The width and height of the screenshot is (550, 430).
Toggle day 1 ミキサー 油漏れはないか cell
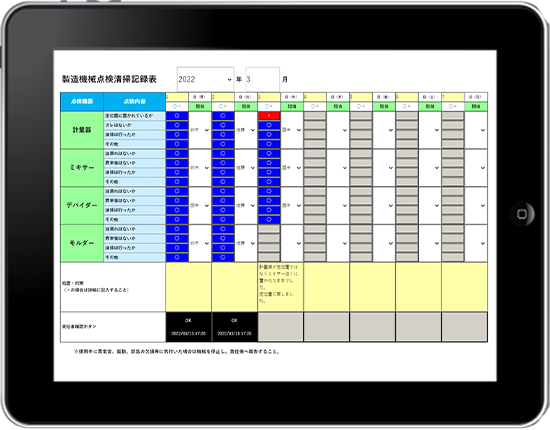tap(177, 154)
